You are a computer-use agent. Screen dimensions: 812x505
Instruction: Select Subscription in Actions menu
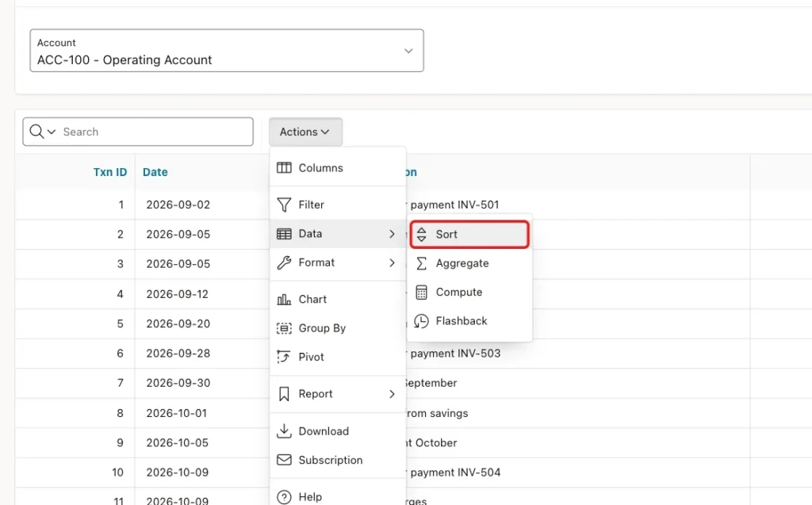[x=338, y=460]
